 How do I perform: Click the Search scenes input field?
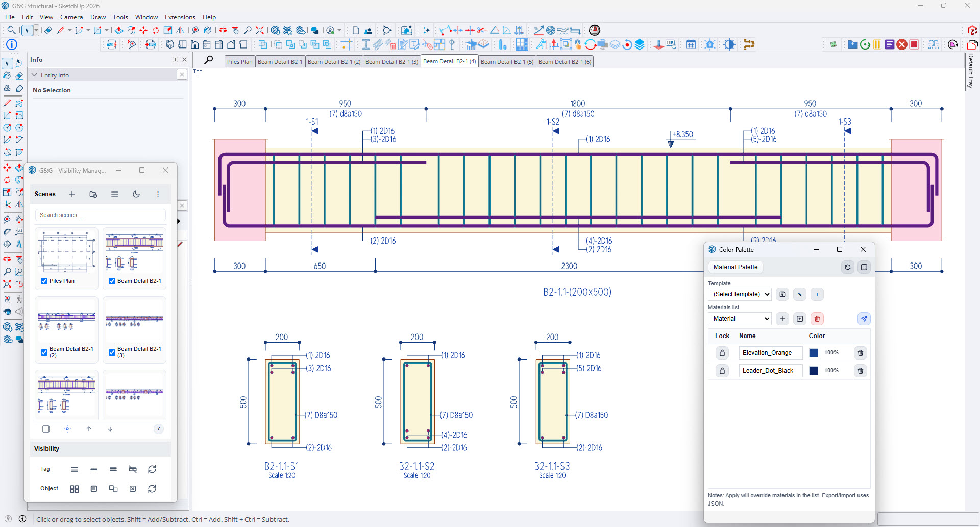click(101, 215)
